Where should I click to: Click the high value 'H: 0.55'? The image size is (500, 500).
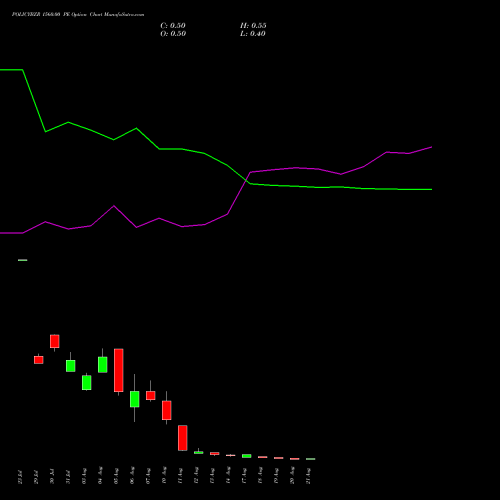pos(253,26)
